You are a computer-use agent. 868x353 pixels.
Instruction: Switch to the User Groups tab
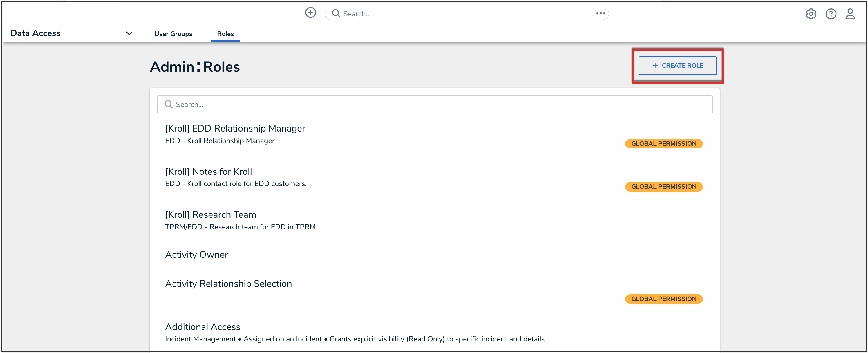coord(173,34)
